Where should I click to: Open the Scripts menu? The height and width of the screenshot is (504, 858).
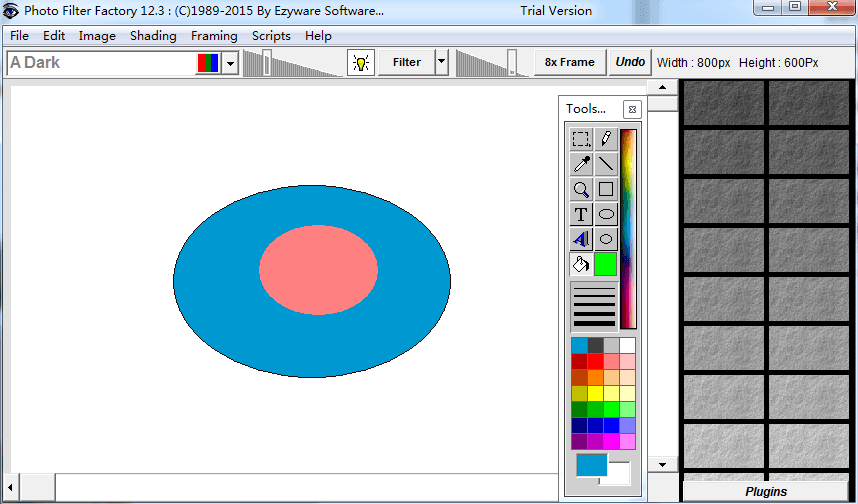[x=271, y=36]
